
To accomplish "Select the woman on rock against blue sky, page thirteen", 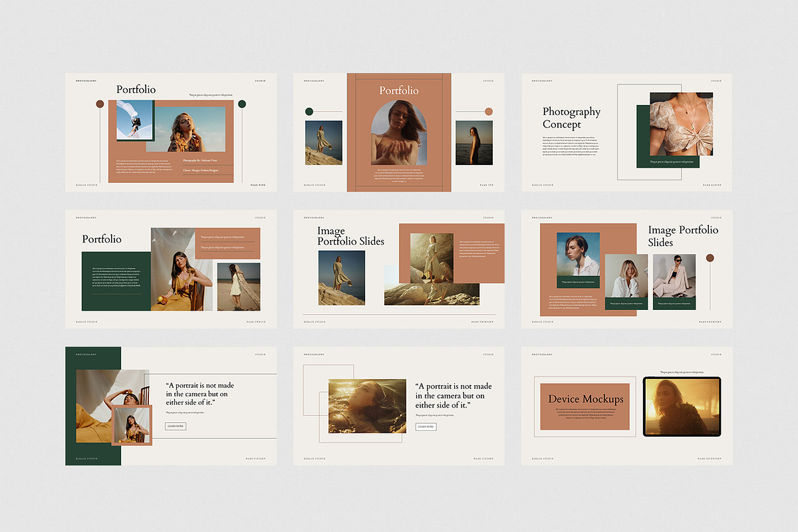I will [342, 277].
